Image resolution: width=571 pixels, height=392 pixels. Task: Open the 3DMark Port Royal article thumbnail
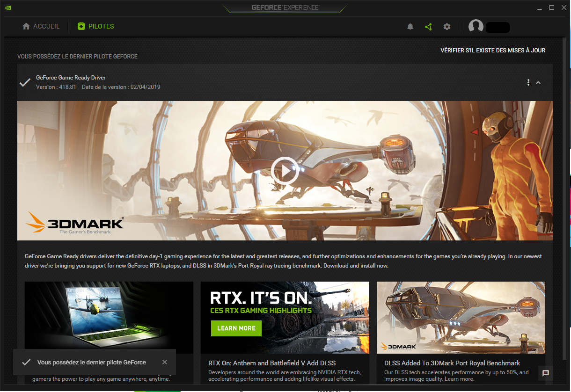pyautogui.click(x=461, y=317)
